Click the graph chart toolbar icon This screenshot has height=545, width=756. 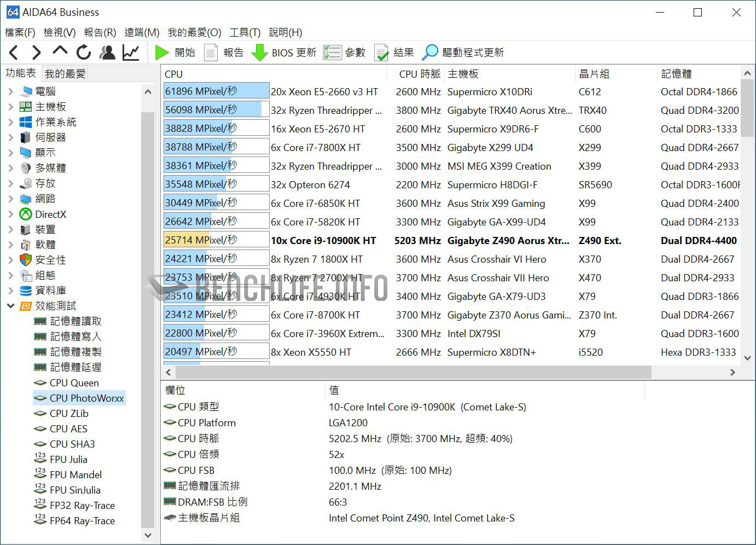tap(131, 53)
